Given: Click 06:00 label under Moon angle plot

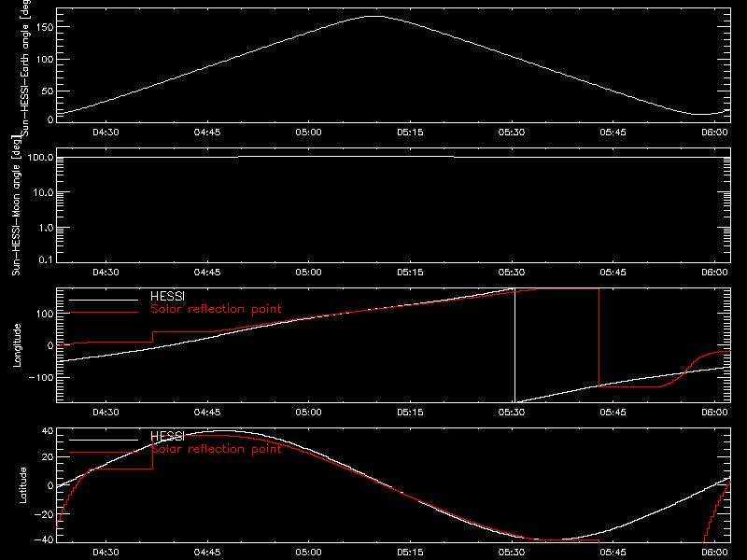Looking at the screenshot, I should coord(714,273).
